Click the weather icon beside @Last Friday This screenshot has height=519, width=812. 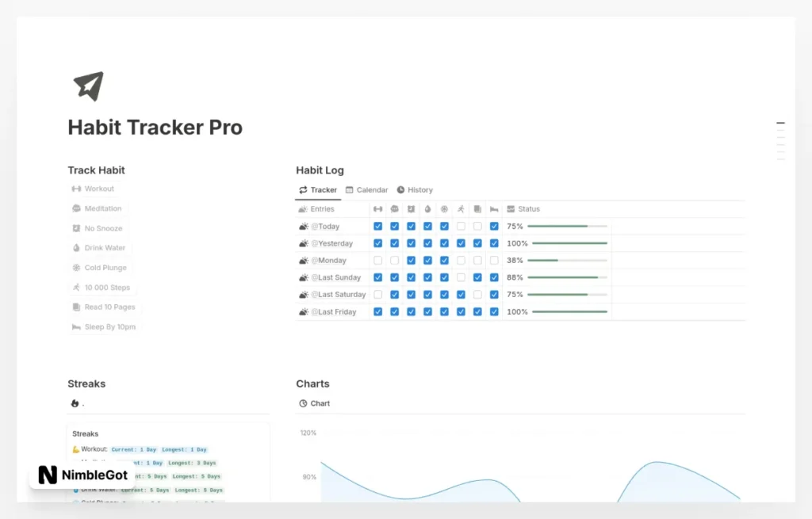coord(304,312)
